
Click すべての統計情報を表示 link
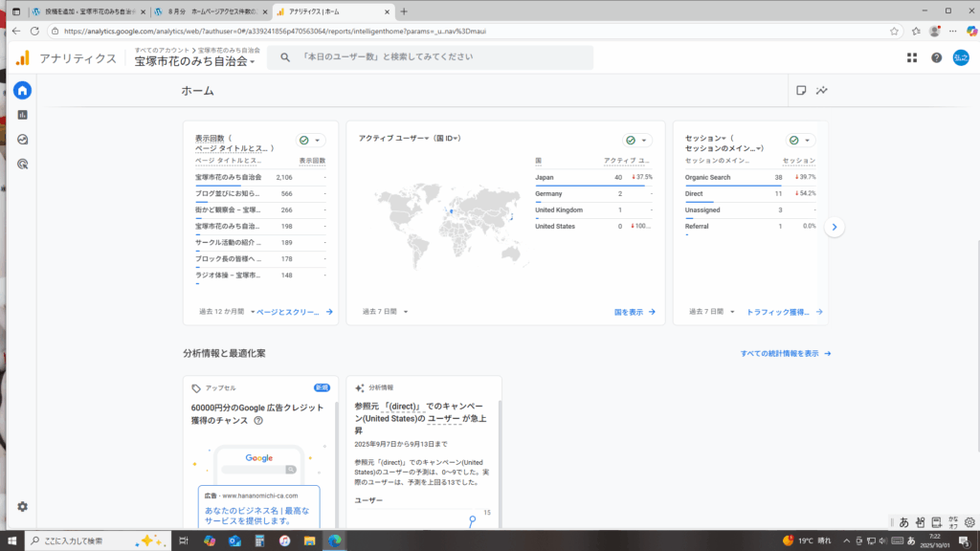[785, 353]
